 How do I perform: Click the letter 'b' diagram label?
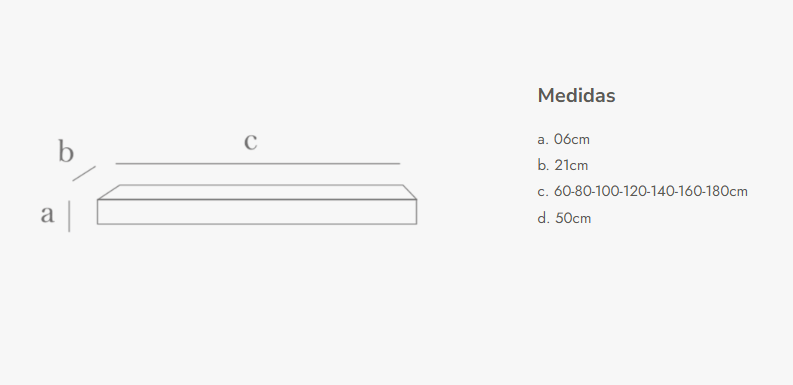pos(66,151)
